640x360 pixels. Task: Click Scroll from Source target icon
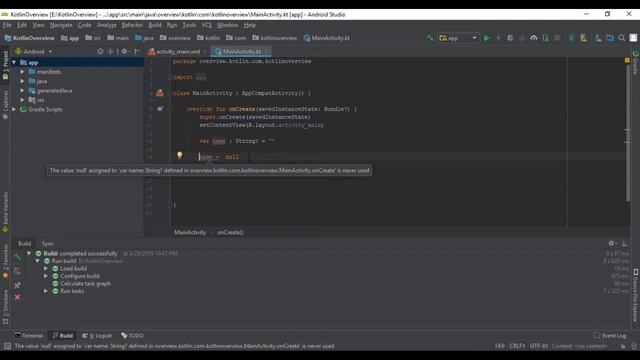(x=100, y=51)
